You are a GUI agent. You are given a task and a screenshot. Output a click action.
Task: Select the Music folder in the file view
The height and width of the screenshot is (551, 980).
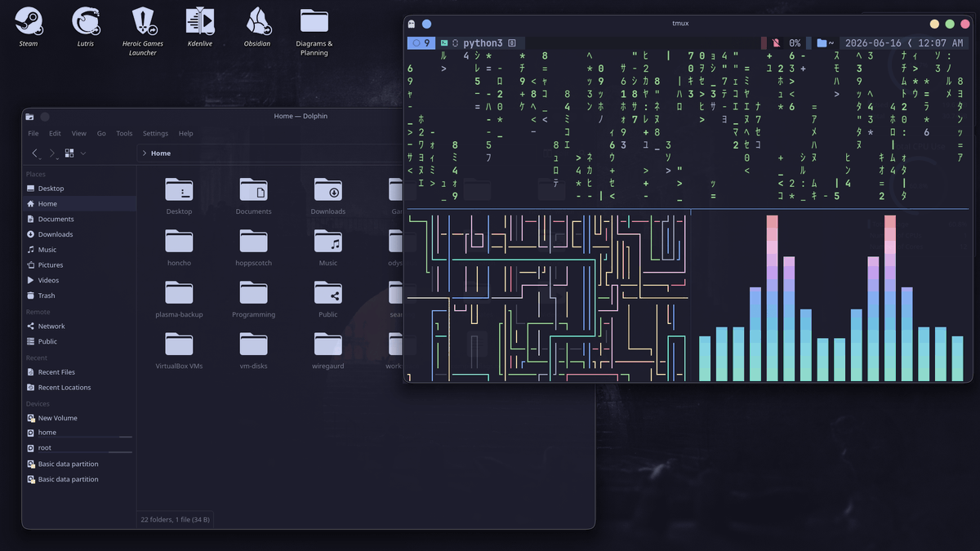pyautogui.click(x=328, y=248)
